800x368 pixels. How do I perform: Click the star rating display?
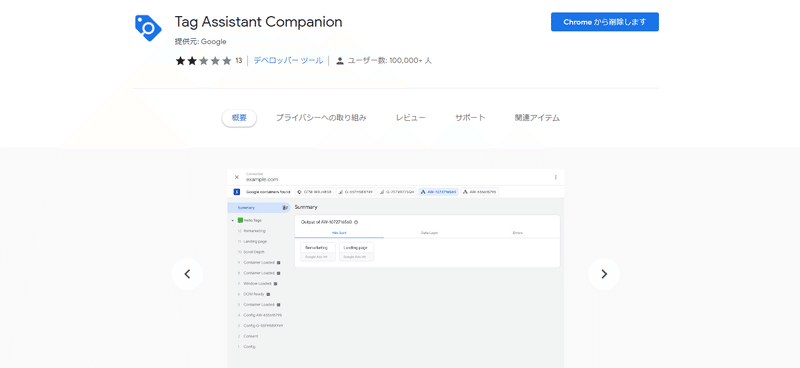pos(204,61)
